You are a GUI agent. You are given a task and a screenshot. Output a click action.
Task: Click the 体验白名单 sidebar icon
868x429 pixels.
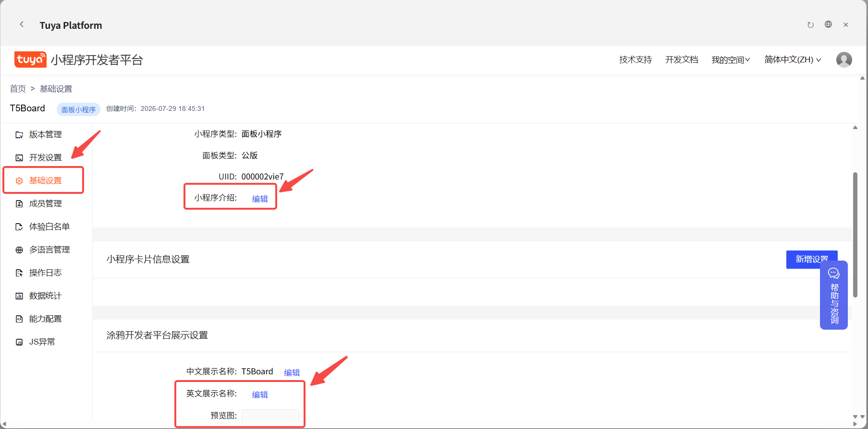[19, 227]
